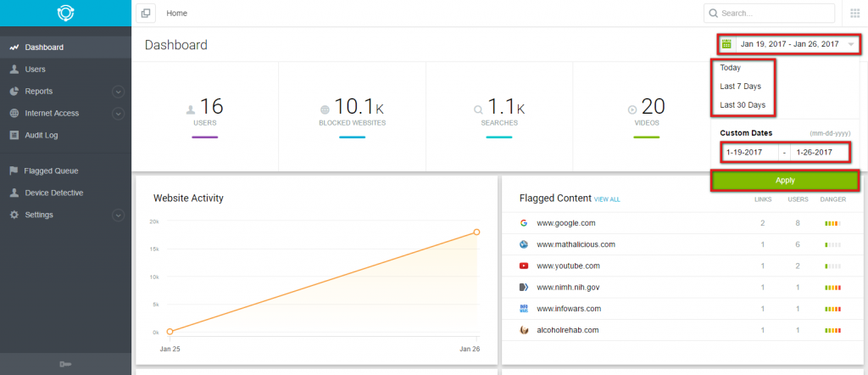Screen dimensions: 868x375
Task: Click the Home breadcrumb link
Action: (176, 14)
